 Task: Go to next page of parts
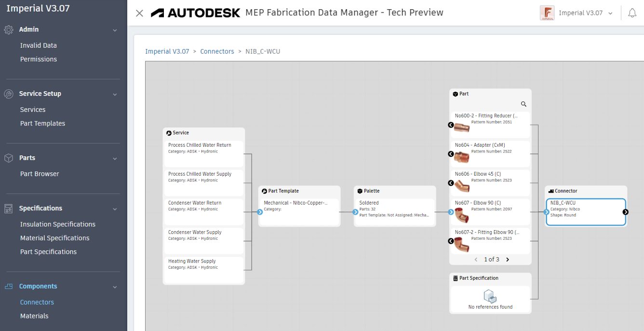pos(507,259)
